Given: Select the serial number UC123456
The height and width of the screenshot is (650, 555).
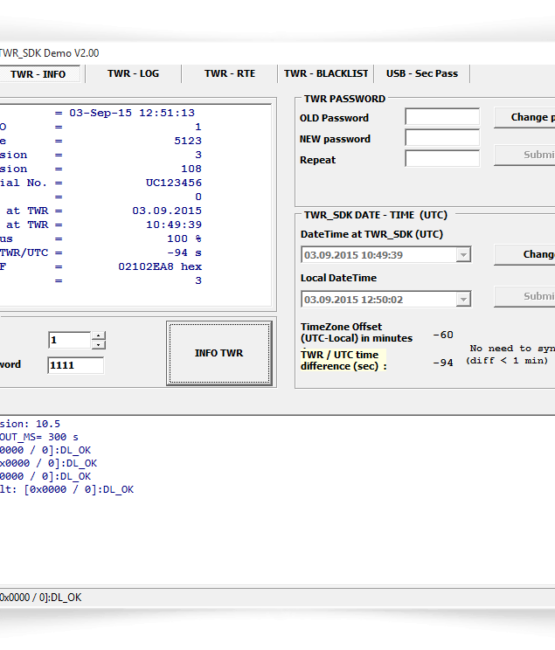Looking at the screenshot, I should pyautogui.click(x=174, y=183).
